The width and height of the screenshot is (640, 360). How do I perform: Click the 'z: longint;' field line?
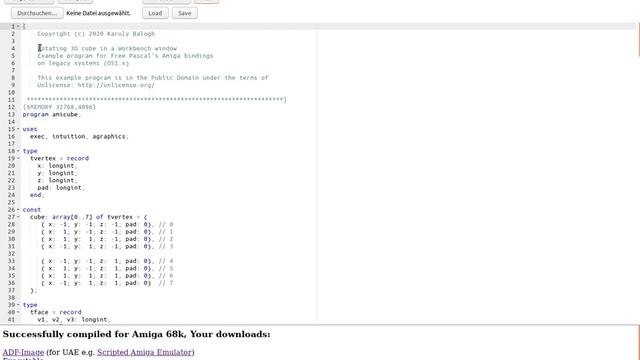pyautogui.click(x=57, y=180)
